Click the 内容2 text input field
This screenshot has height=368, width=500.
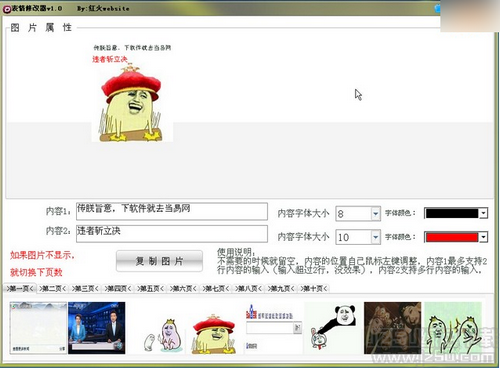[x=172, y=234]
